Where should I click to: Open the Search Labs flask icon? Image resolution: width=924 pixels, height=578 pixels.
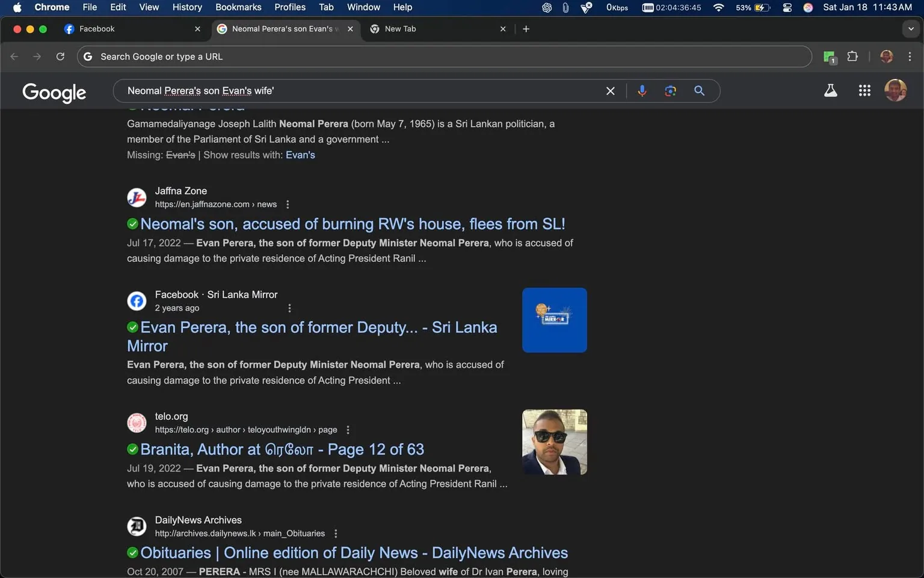point(831,90)
